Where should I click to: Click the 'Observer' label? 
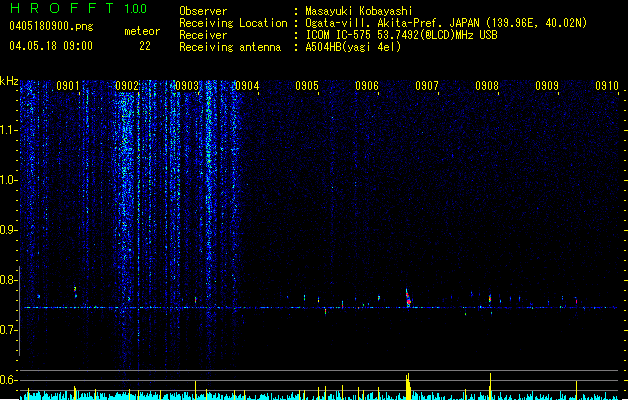pos(203,11)
